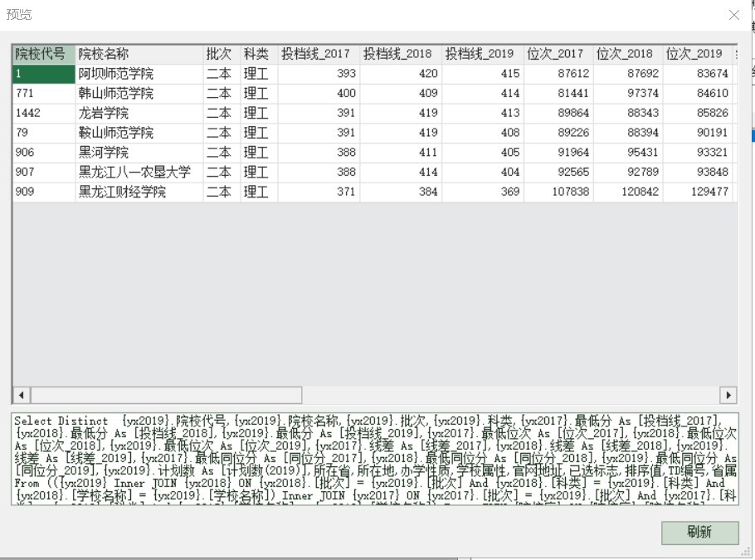Select 位次_2019 value 93848

coord(697,173)
